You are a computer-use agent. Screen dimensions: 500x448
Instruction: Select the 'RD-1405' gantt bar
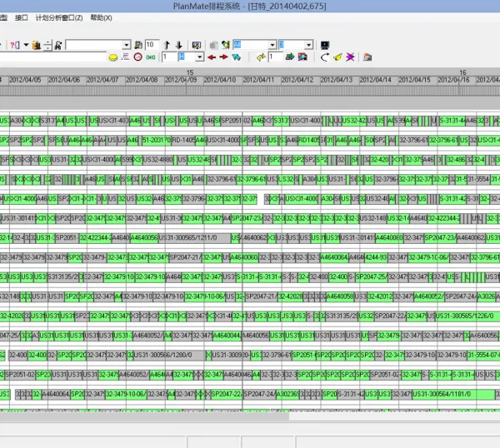183,140
